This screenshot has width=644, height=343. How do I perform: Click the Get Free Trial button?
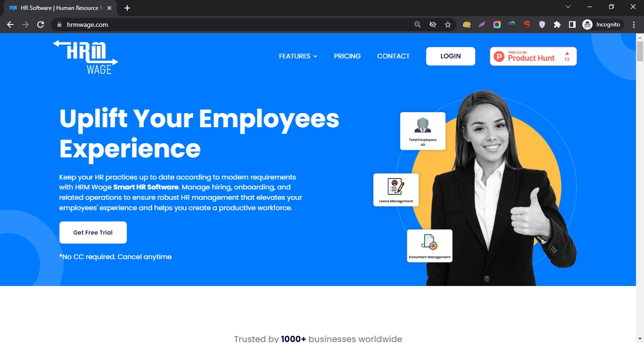coord(93,232)
